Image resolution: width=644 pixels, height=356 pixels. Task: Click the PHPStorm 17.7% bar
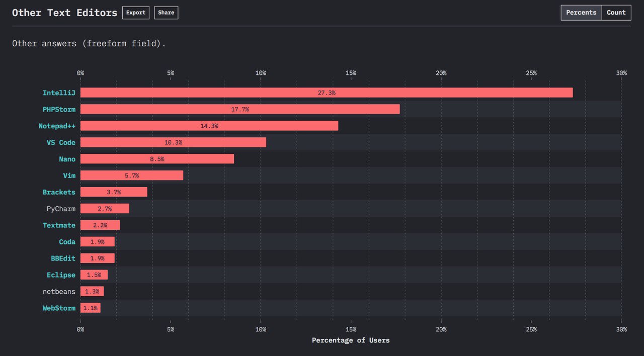coord(240,109)
